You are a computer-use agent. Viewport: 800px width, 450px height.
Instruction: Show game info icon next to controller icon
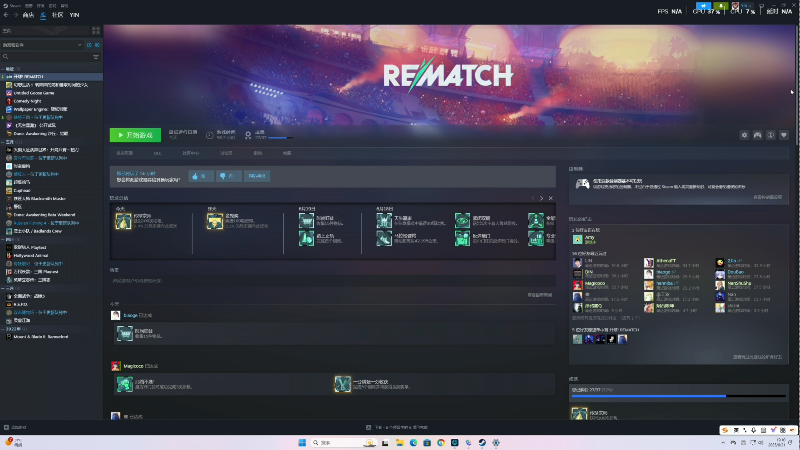(771, 135)
